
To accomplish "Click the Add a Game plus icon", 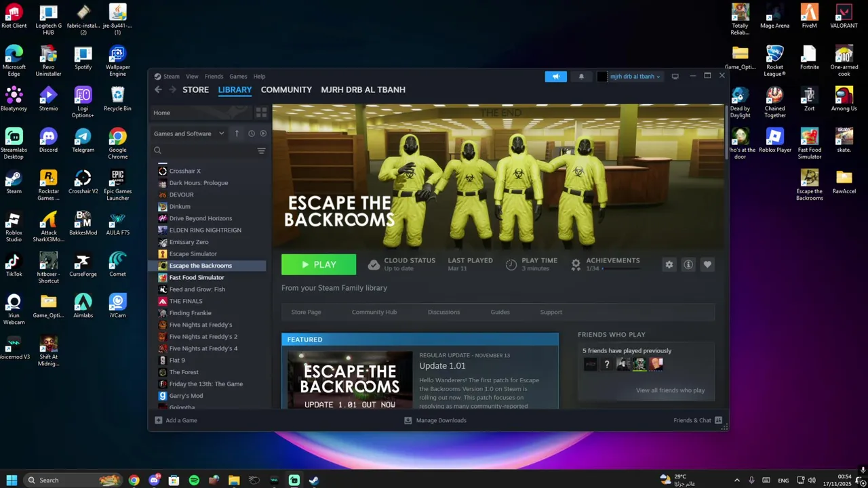I will pyautogui.click(x=159, y=420).
